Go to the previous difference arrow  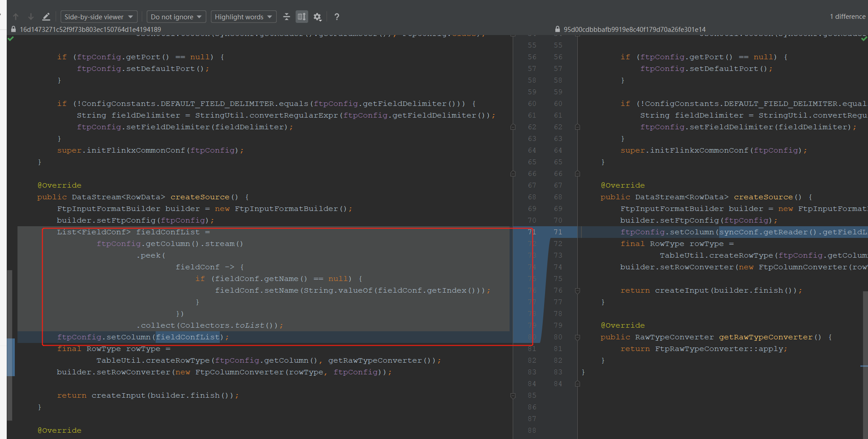16,17
